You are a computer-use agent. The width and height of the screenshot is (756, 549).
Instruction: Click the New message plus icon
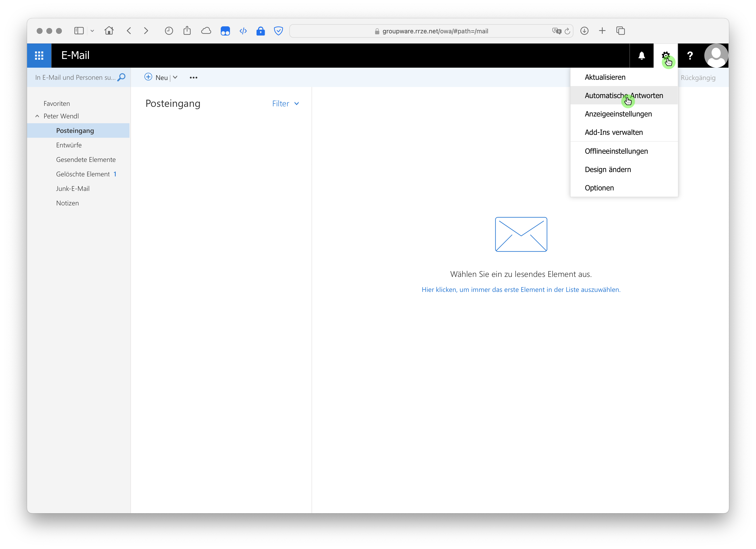coord(148,77)
